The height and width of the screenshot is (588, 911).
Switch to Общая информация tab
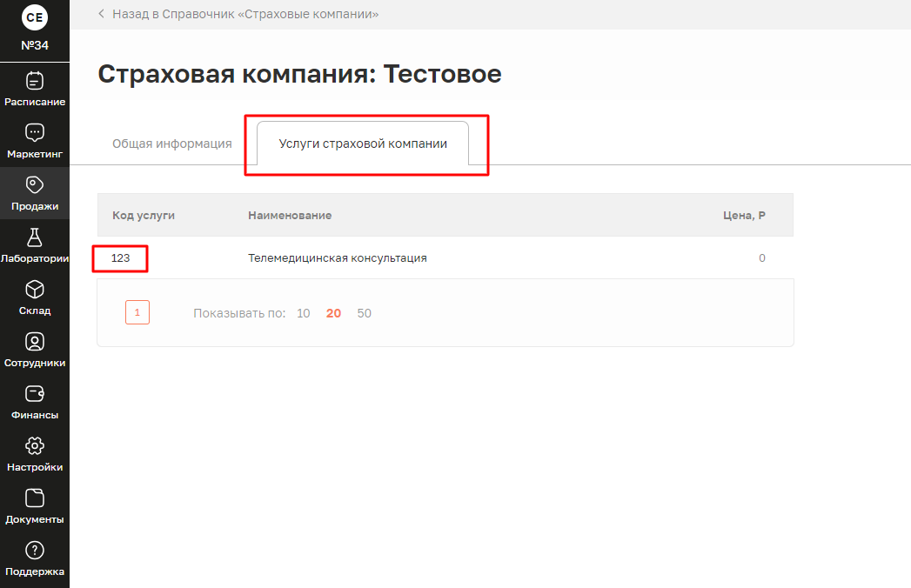[x=172, y=144]
